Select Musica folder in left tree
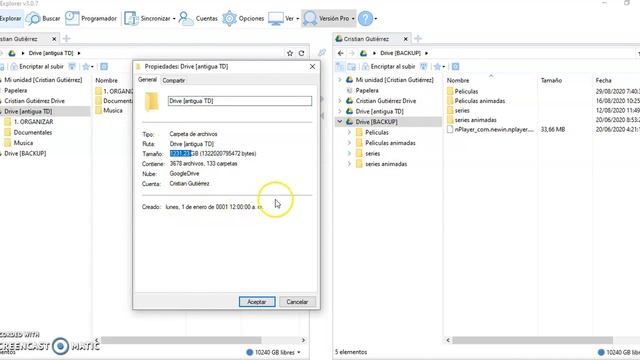 tap(23, 143)
